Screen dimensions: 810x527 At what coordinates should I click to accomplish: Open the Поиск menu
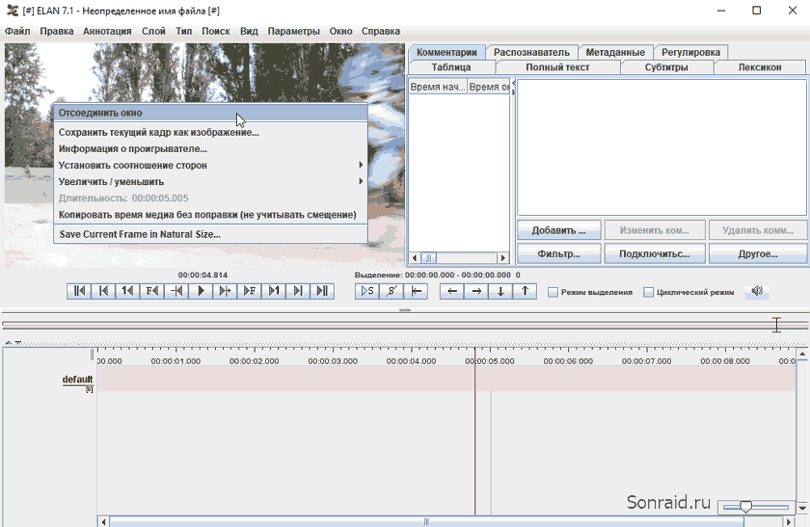[216, 32]
